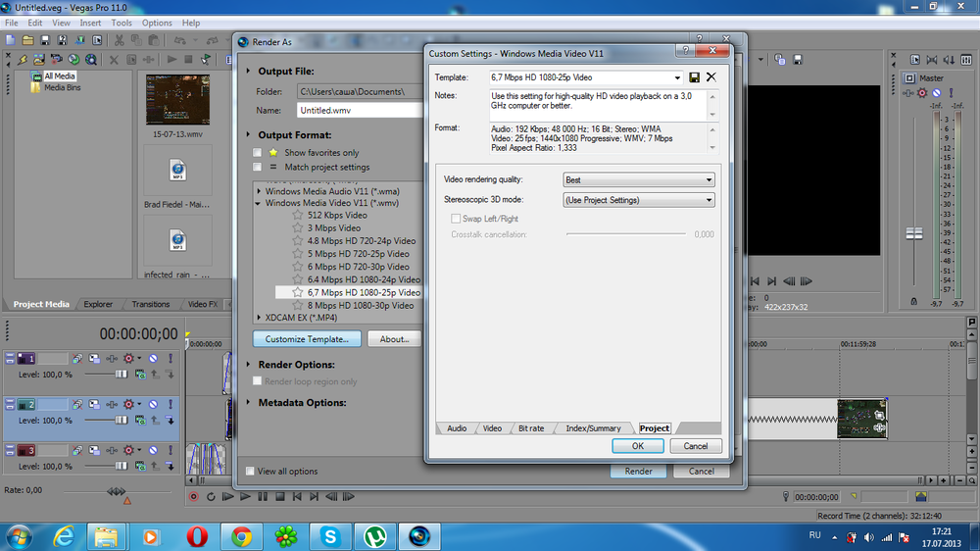
Task: Click the Delete Template X icon
Action: [x=711, y=77]
